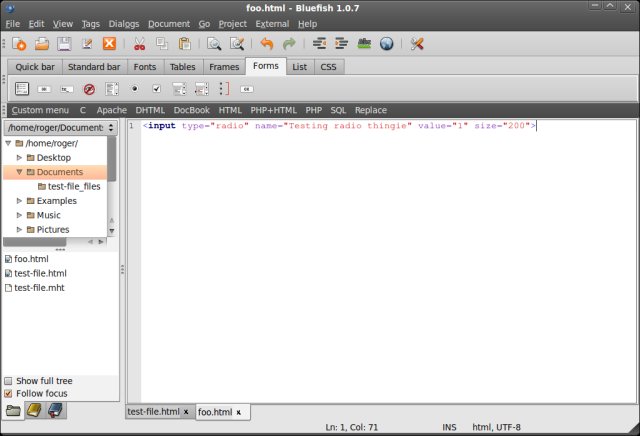The height and width of the screenshot is (436, 640).
Task: Create a new file with the toolbar icon
Action: coord(19,43)
